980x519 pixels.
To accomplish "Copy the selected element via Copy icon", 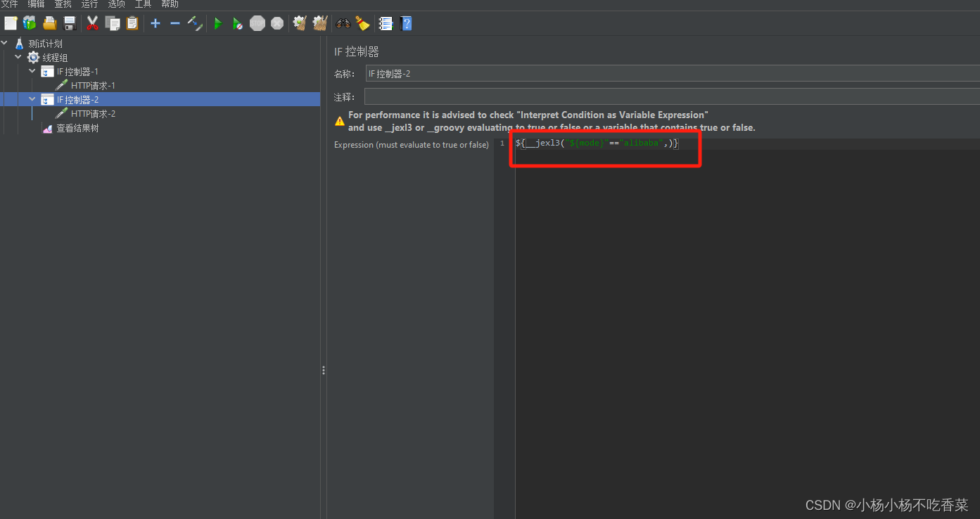I will point(113,23).
